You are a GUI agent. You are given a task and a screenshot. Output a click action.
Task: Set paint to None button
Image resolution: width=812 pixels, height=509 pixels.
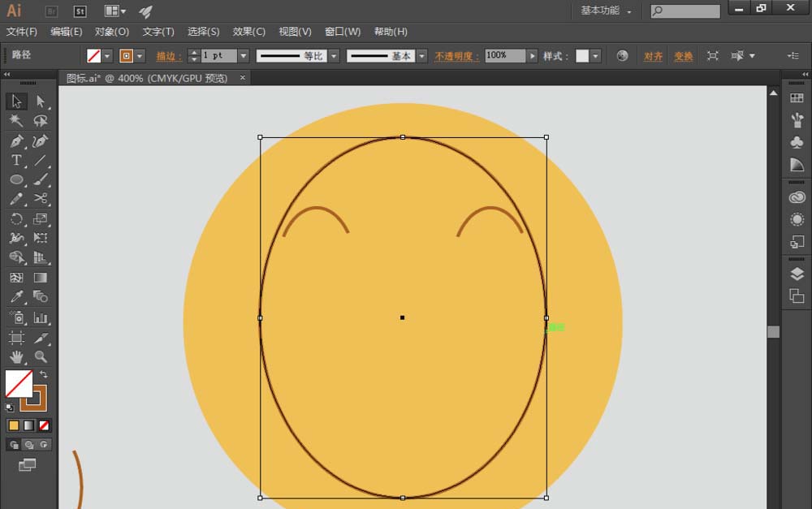point(44,425)
